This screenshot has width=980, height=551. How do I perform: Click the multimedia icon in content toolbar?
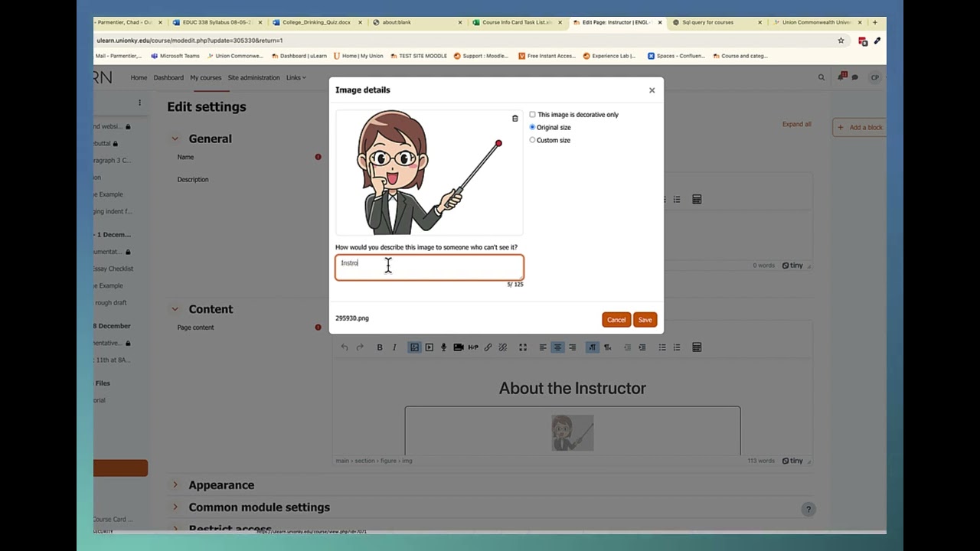(429, 347)
